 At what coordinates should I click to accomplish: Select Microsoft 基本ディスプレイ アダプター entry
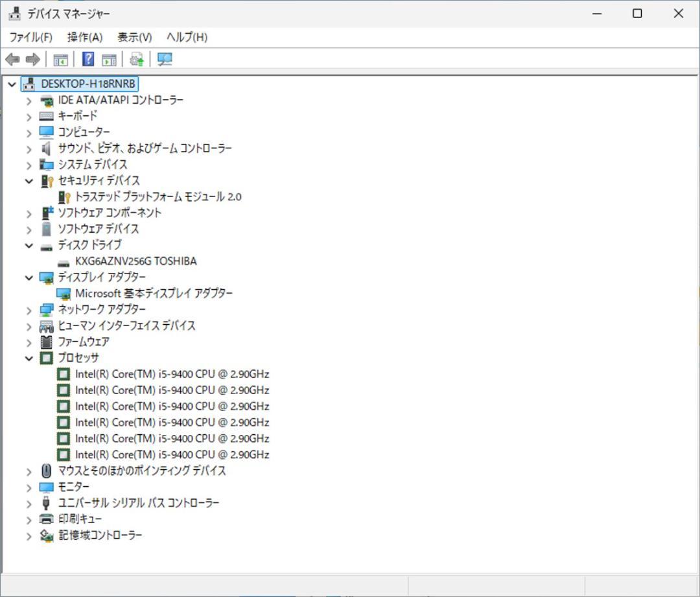(x=154, y=294)
